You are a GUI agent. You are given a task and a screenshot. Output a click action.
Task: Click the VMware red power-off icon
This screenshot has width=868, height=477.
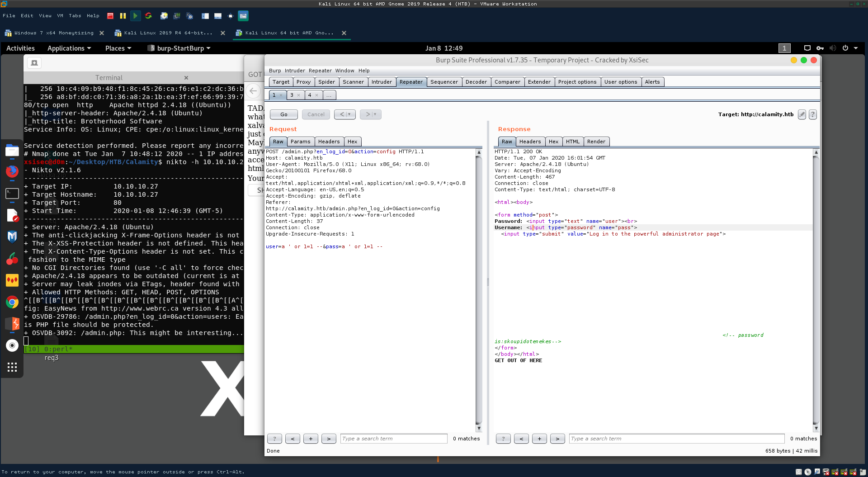click(110, 16)
